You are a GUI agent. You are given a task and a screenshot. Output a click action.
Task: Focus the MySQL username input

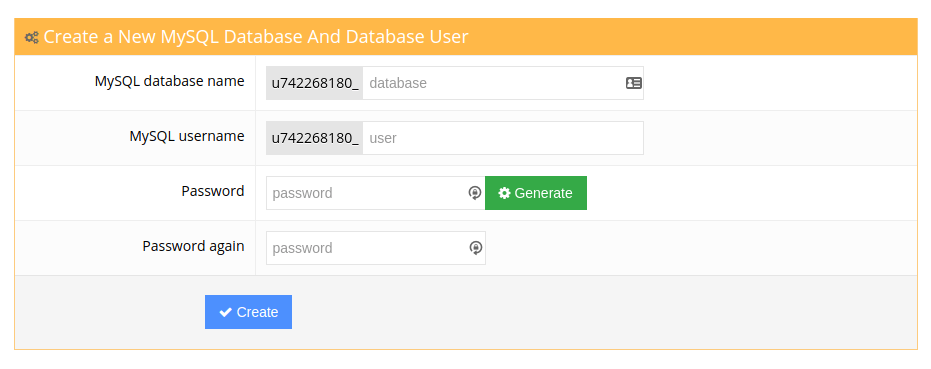pos(503,138)
